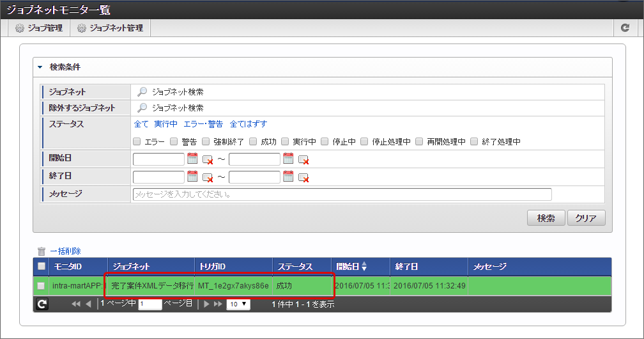Clear the 終了日 from-date value

click(208, 178)
